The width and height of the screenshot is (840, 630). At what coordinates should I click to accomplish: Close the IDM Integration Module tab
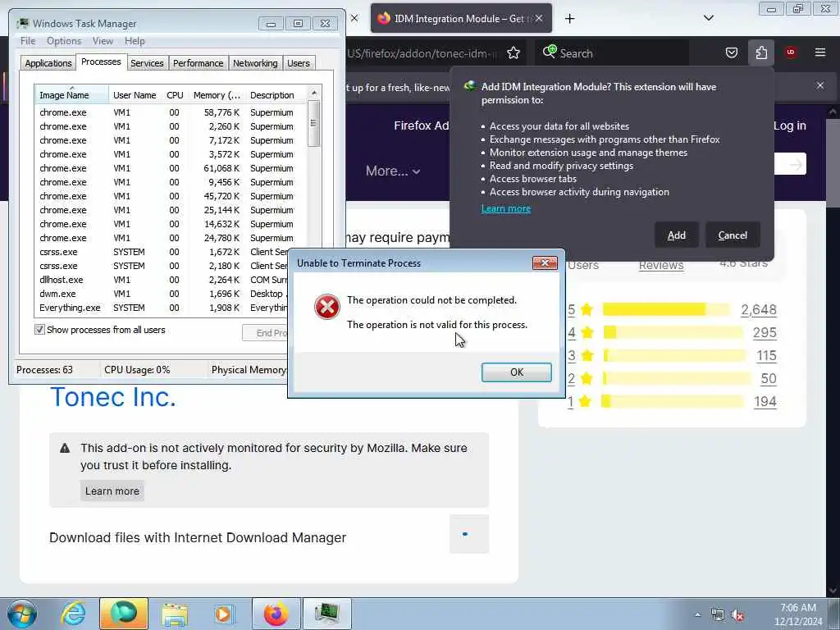click(x=539, y=18)
